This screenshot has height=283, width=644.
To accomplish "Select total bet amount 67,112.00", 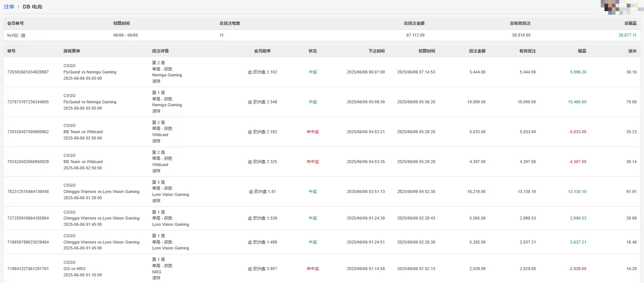I will coord(415,35).
